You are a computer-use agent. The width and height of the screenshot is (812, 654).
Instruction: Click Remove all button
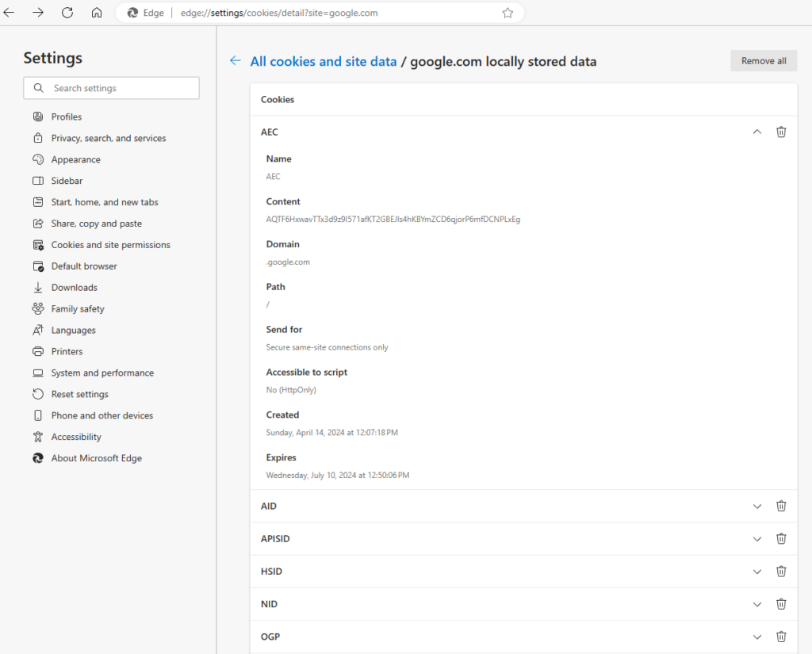tap(764, 60)
